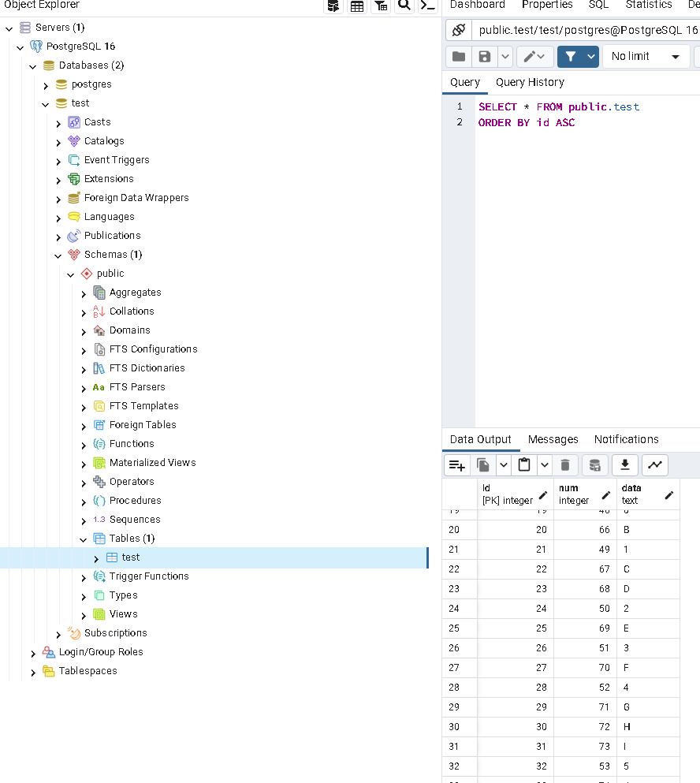The height and width of the screenshot is (783, 700).
Task: Click the Functions node icon
Action: tap(99, 444)
